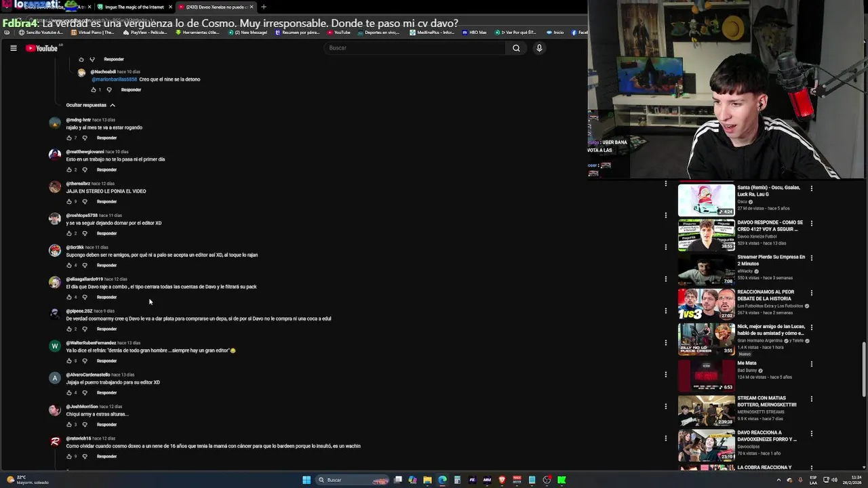This screenshot has width=868, height=488.
Task: Dislike the @eliasgallardo919 comment
Action: click(84, 297)
